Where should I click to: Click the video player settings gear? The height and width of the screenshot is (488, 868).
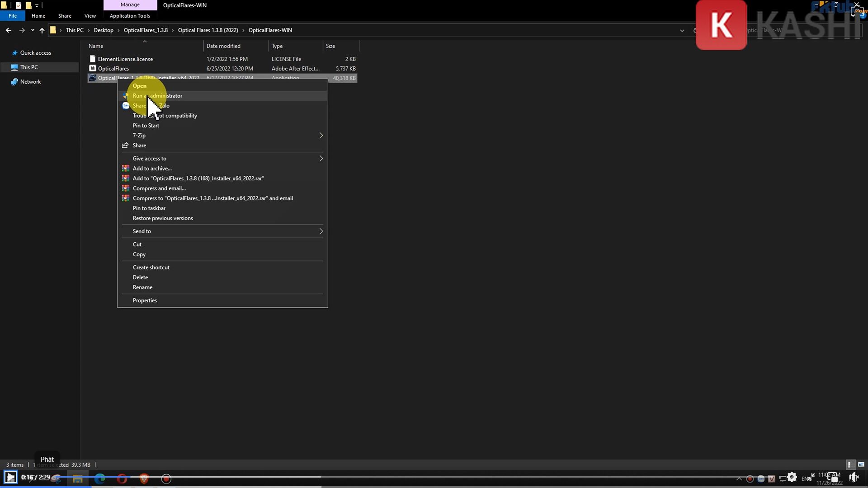[x=792, y=477]
